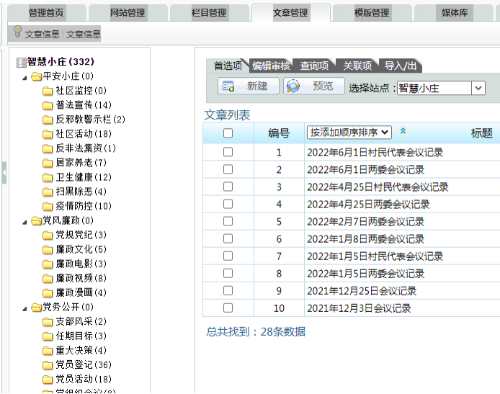Click the folder icon next to 廉政漫画
Image resolution: width=500 pixels, height=394 pixels.
[48, 293]
